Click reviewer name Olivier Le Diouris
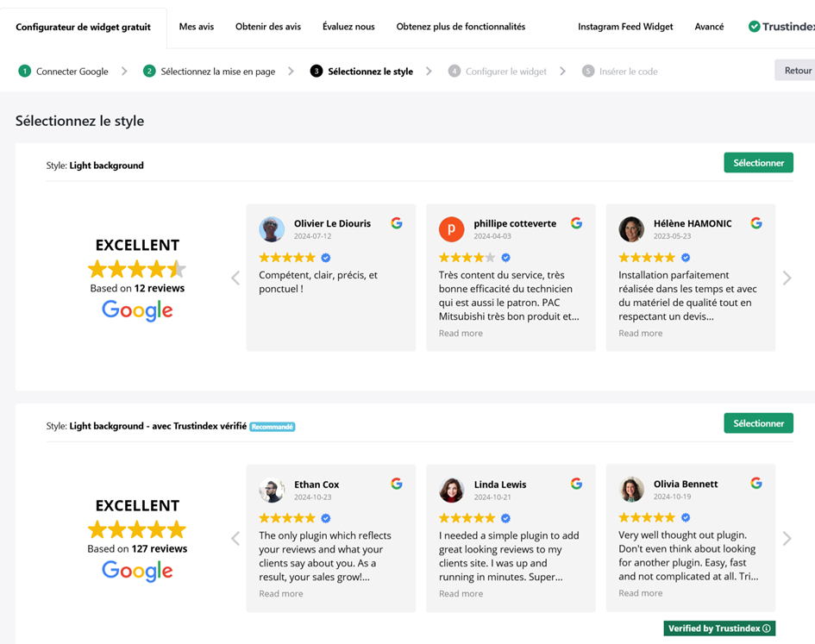This screenshot has width=815, height=644. (x=333, y=223)
